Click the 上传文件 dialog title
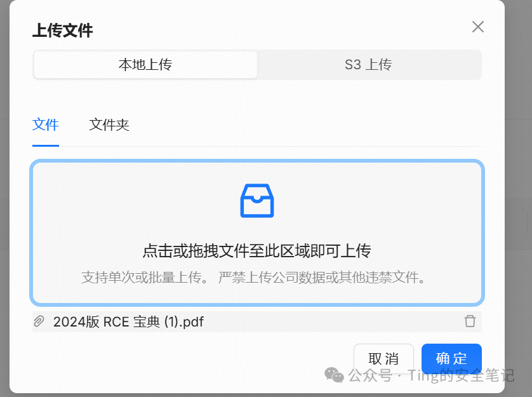Viewport: 532px width, 397px height. [x=62, y=30]
